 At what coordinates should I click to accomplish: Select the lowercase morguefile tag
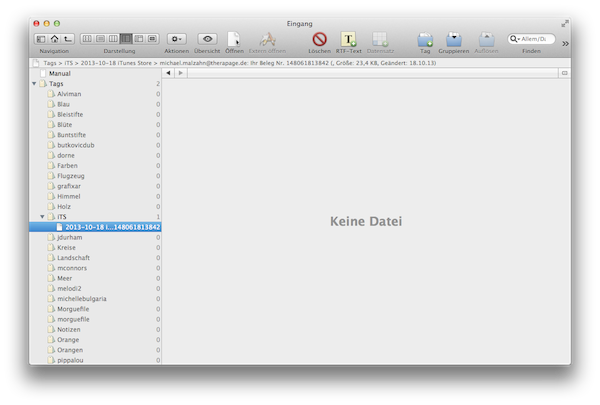click(x=95, y=319)
